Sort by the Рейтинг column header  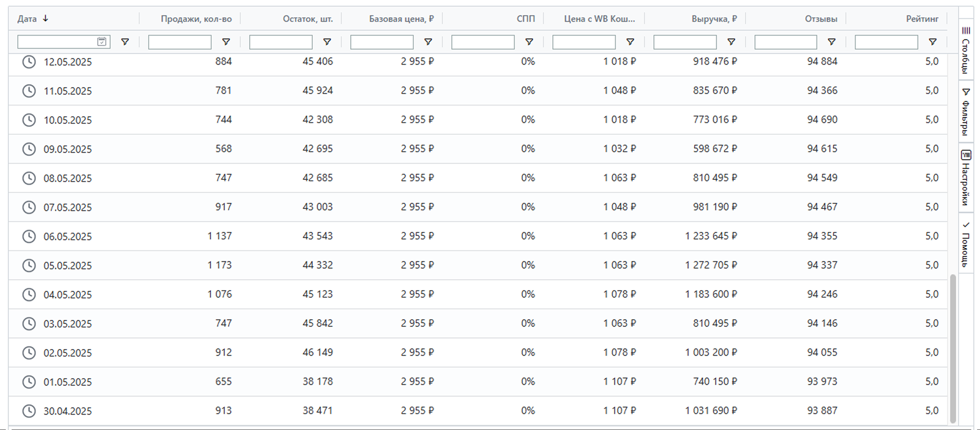922,19
